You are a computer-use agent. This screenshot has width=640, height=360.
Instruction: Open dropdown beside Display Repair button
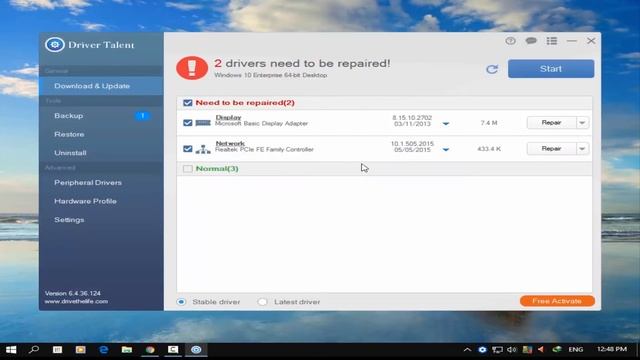pyautogui.click(x=582, y=122)
